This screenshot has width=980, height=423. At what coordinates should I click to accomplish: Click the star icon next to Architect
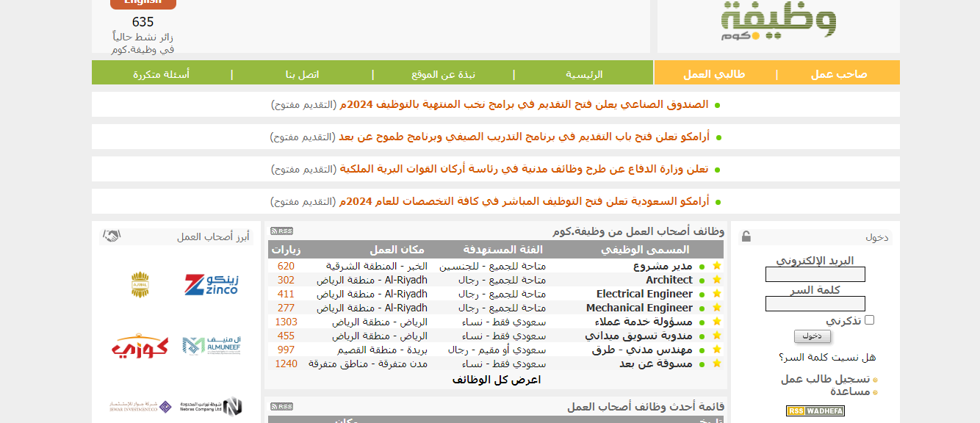[717, 280]
